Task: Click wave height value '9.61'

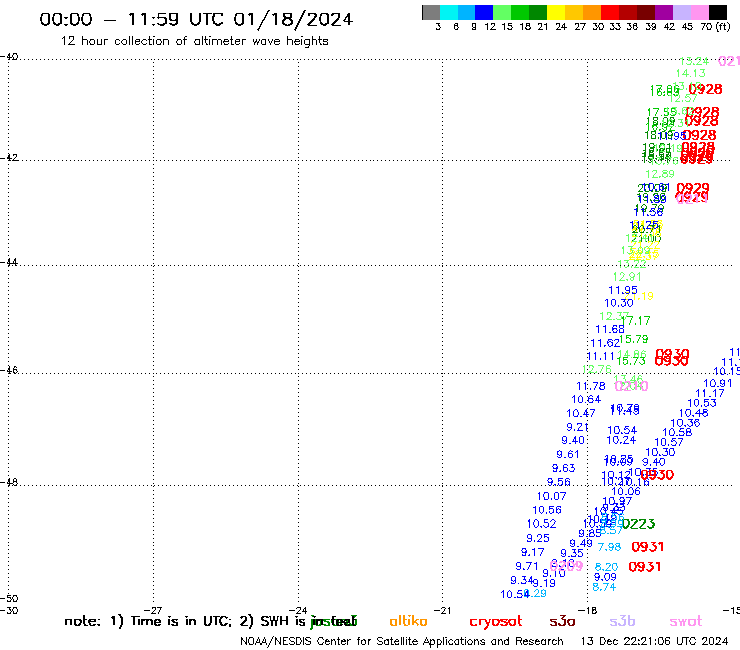Action: [568, 454]
